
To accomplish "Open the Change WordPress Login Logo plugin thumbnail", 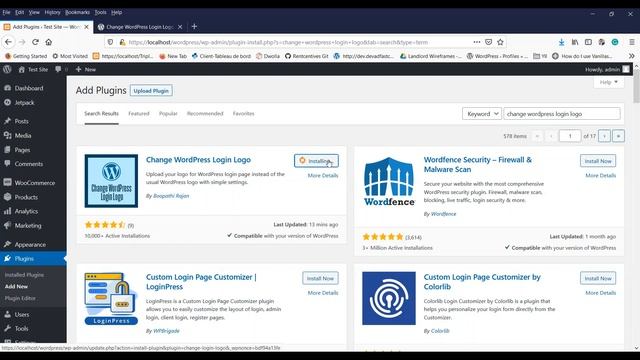I will click(x=111, y=181).
